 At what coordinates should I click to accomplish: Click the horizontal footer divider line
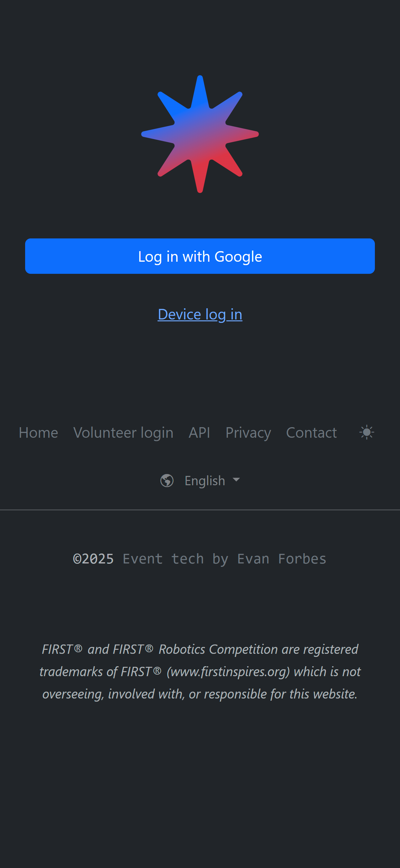click(200, 510)
